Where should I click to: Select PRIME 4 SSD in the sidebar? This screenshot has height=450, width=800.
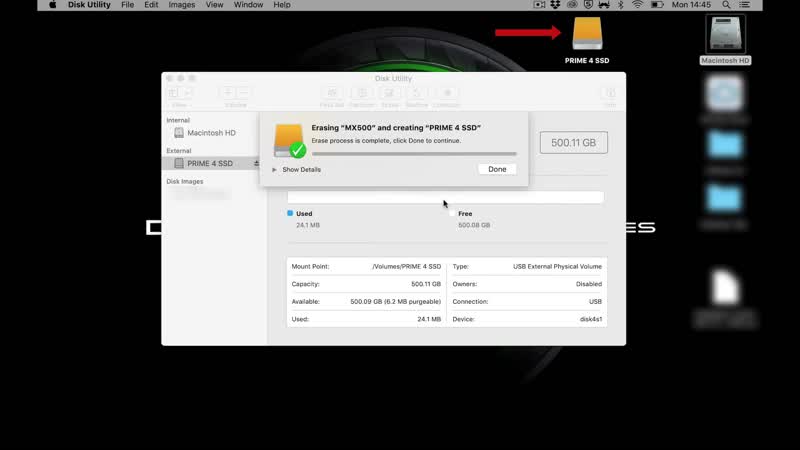click(x=210, y=163)
